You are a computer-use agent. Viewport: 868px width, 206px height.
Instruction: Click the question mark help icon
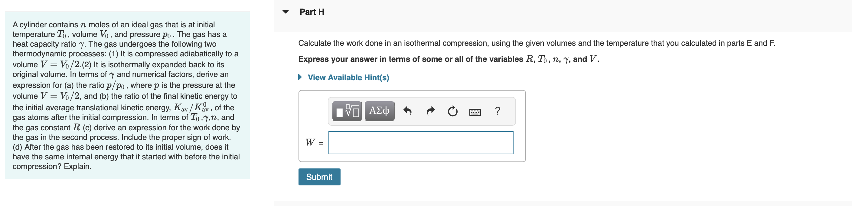pos(498,111)
